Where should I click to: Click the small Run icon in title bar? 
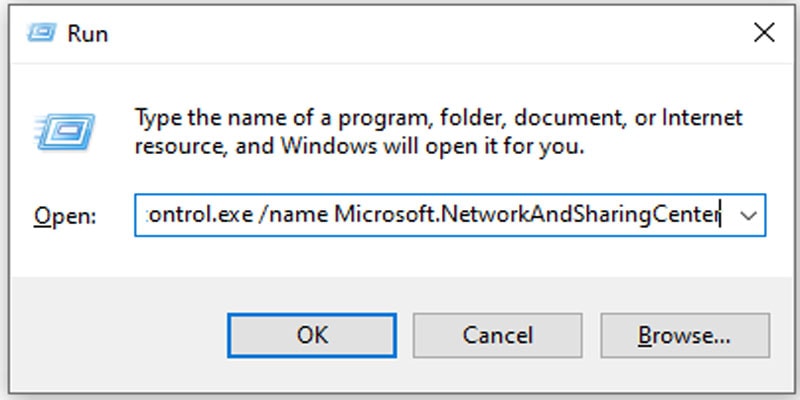coord(41,33)
